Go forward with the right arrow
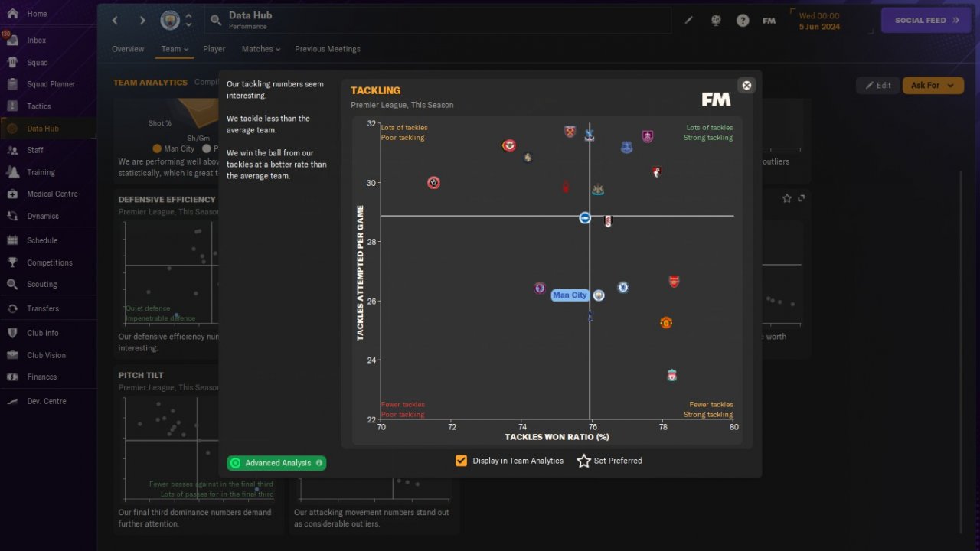Viewport: 980px width, 551px height. point(142,21)
